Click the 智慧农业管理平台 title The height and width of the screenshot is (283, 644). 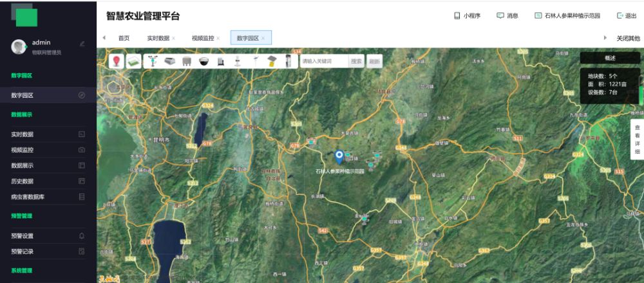click(143, 16)
